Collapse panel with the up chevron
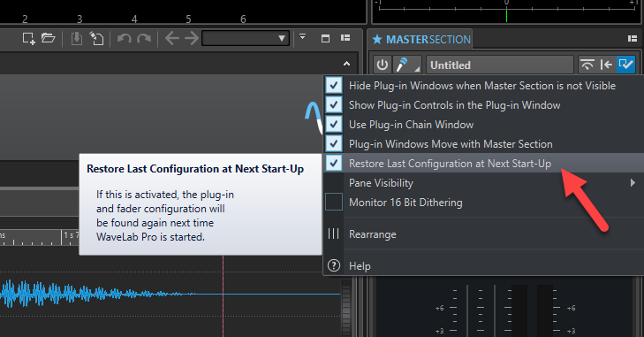 (x=346, y=64)
